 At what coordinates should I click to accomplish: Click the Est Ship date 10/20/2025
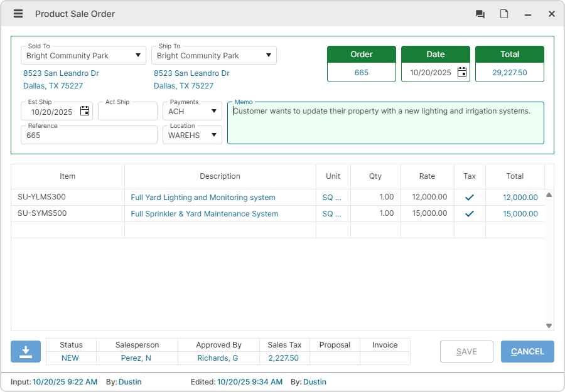point(52,112)
